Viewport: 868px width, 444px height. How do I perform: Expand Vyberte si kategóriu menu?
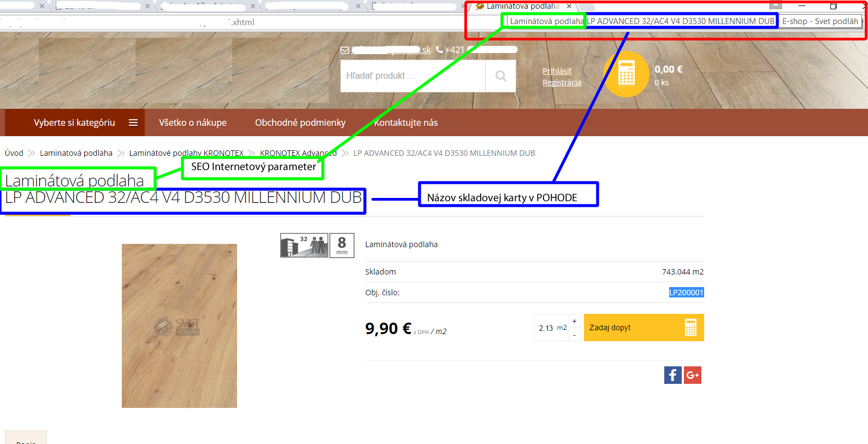coord(75,122)
